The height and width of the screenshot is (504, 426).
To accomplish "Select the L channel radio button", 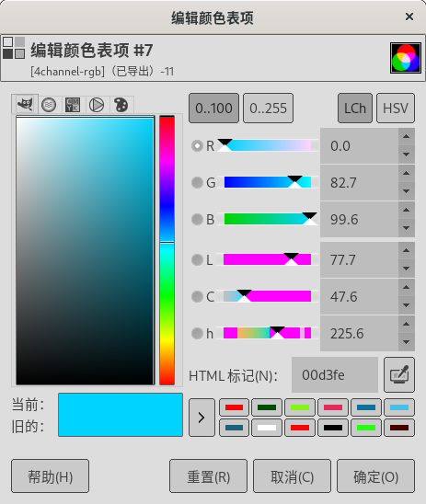I will point(197,259).
